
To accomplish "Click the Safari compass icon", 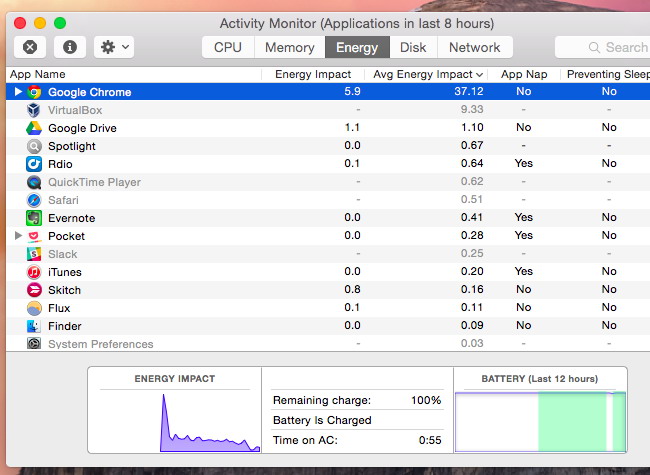I will [x=34, y=200].
